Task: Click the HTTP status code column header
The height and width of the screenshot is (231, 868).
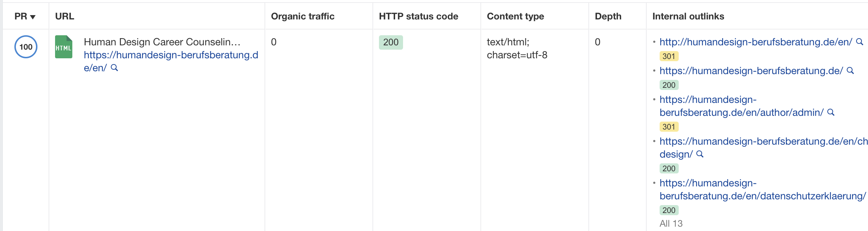Action: point(419,16)
